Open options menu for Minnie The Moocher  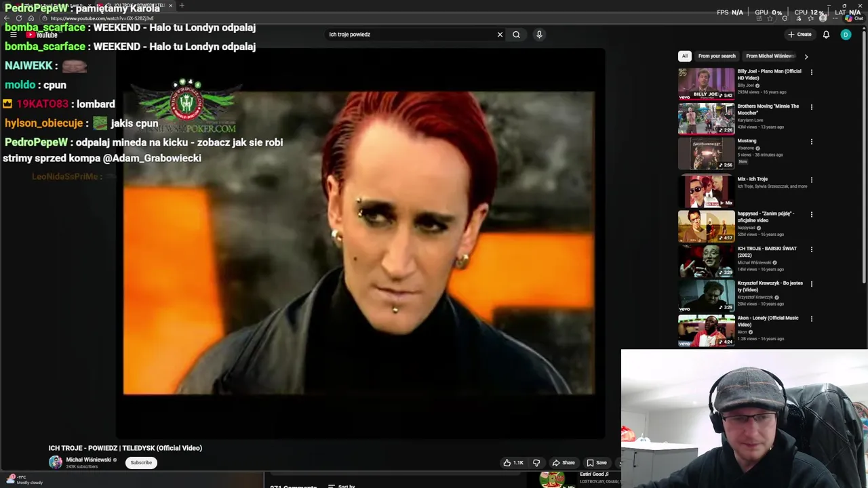[812, 107]
